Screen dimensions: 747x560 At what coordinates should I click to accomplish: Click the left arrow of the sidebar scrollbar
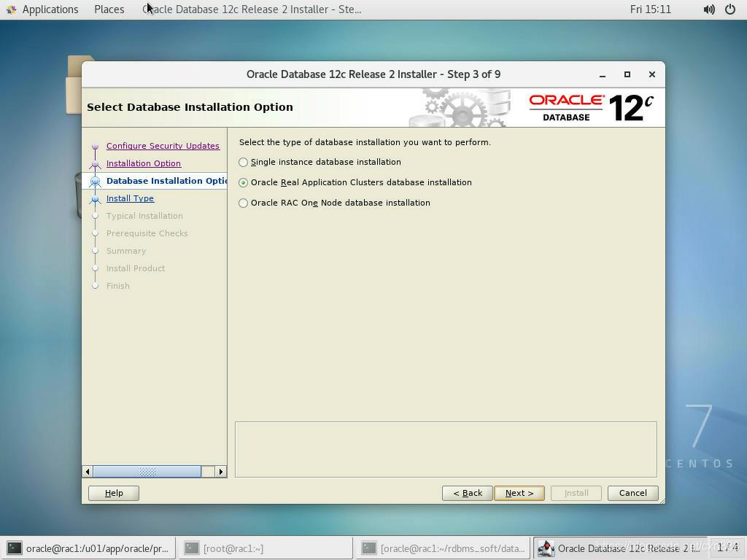(87, 472)
